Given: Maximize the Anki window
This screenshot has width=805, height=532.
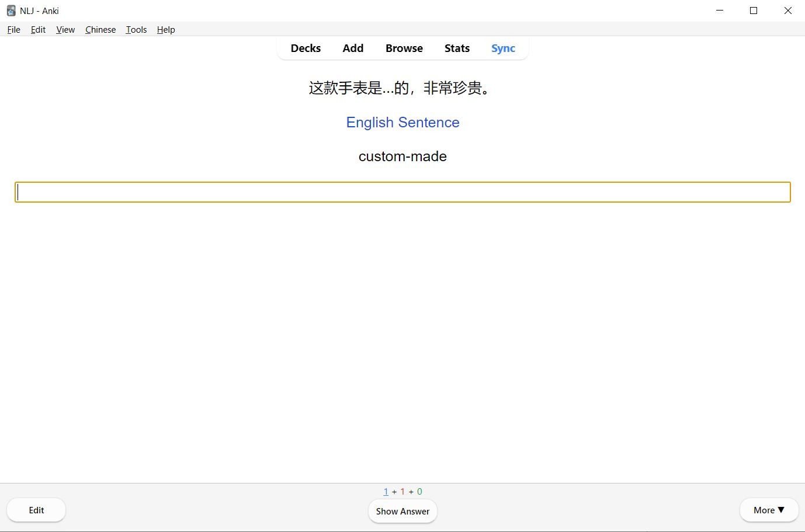Looking at the screenshot, I should click(754, 11).
